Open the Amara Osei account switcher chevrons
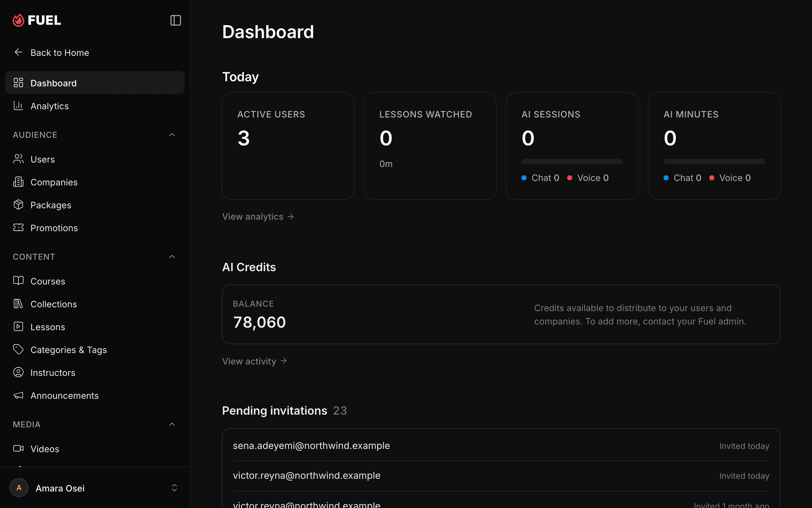 coord(174,488)
